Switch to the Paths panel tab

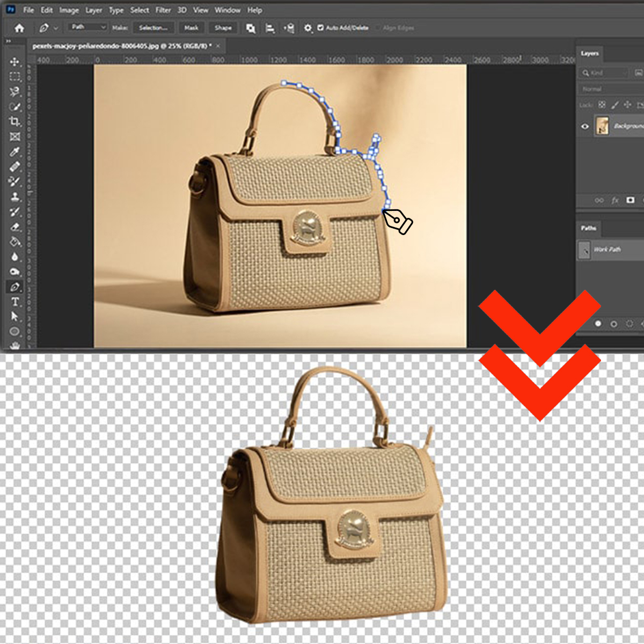click(x=589, y=228)
